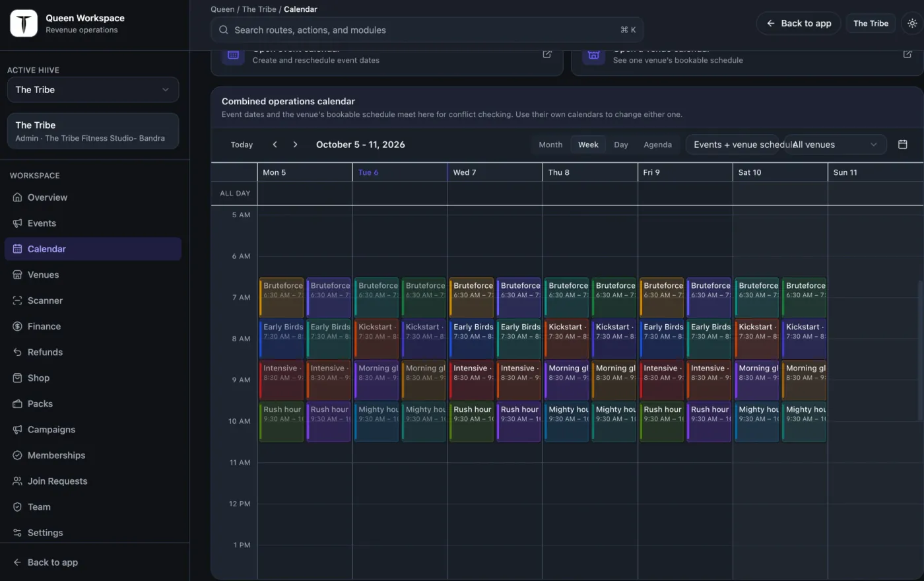Click the Finance dollar icon in sidebar

click(18, 326)
